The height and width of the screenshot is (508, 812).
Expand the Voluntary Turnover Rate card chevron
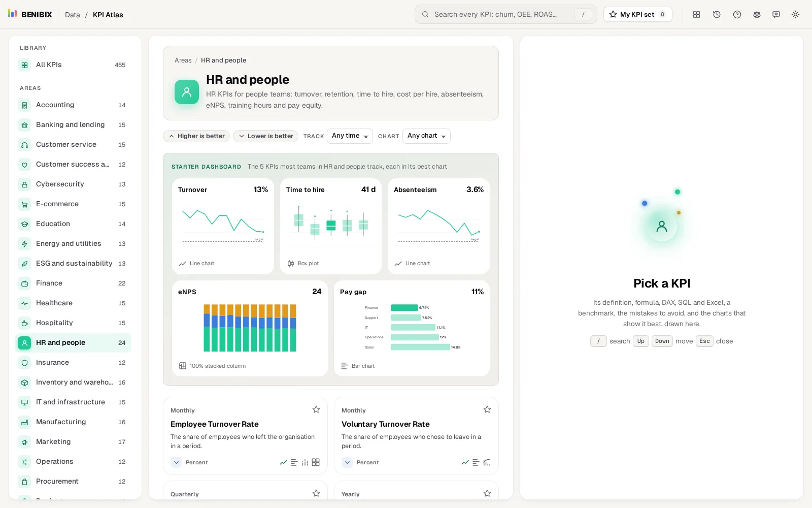pos(347,462)
